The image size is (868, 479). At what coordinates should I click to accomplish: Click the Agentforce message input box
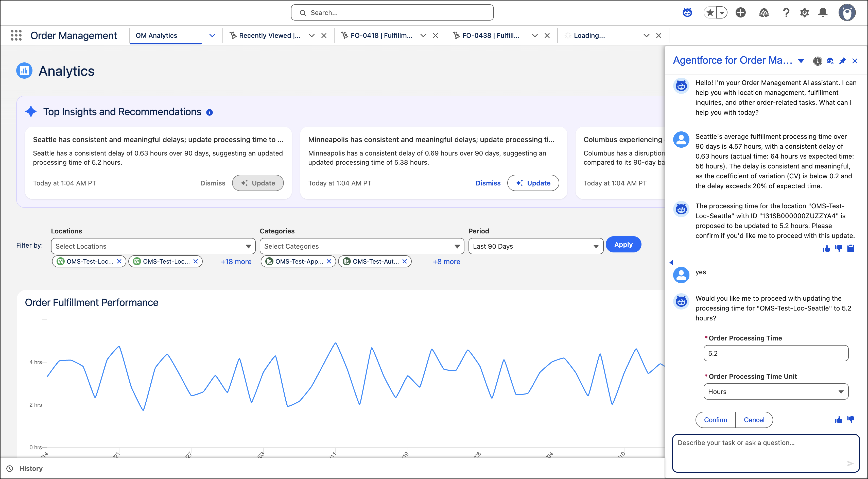(x=766, y=453)
